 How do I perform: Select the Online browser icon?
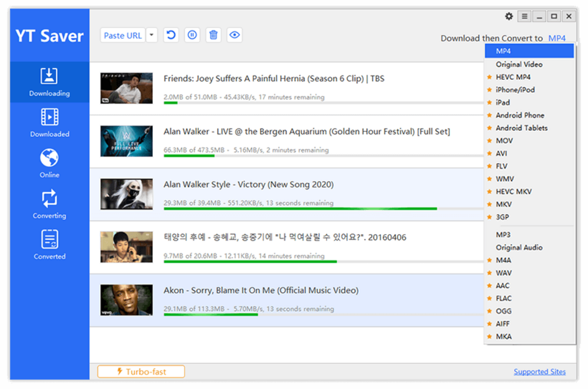[49, 164]
